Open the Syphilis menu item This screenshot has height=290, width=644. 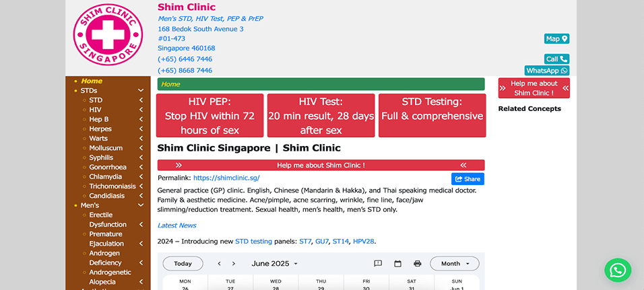click(x=101, y=157)
